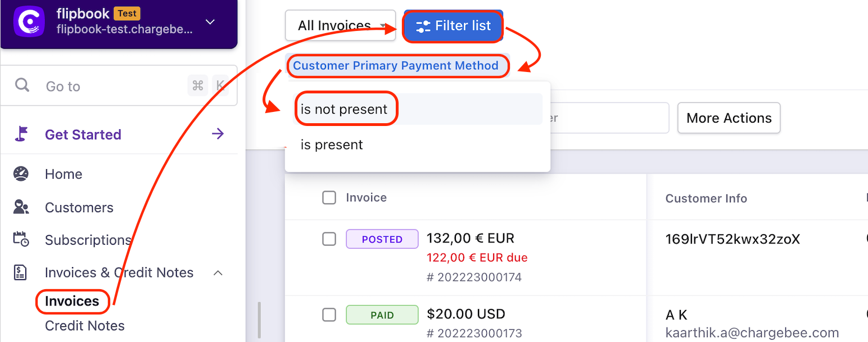Click the Go to search magnifier icon
The width and height of the screenshot is (868, 342).
pos(22,85)
